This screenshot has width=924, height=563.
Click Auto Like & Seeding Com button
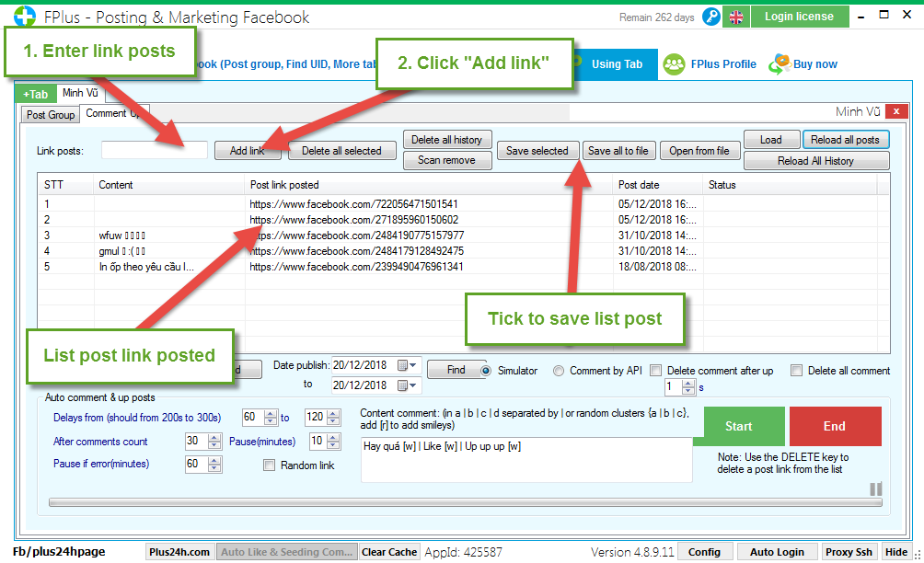(x=286, y=552)
